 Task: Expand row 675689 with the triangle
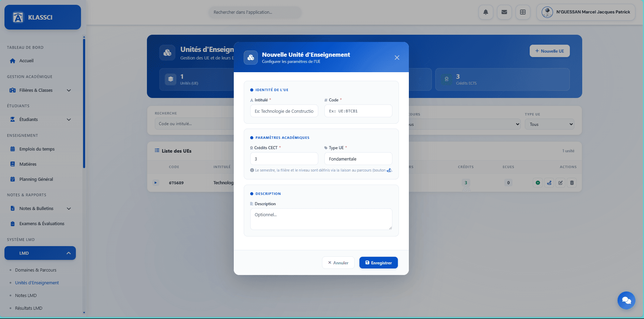[156, 183]
